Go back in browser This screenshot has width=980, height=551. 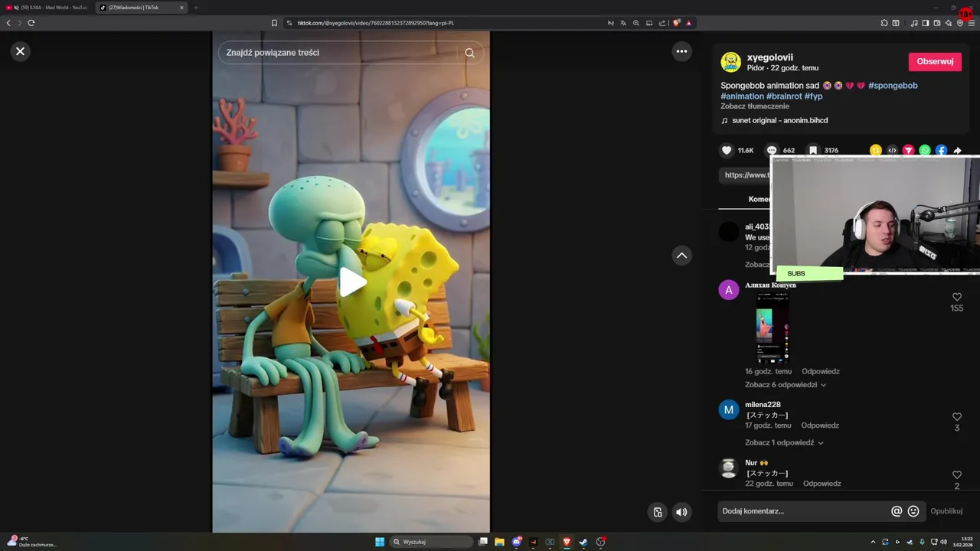tap(8, 23)
